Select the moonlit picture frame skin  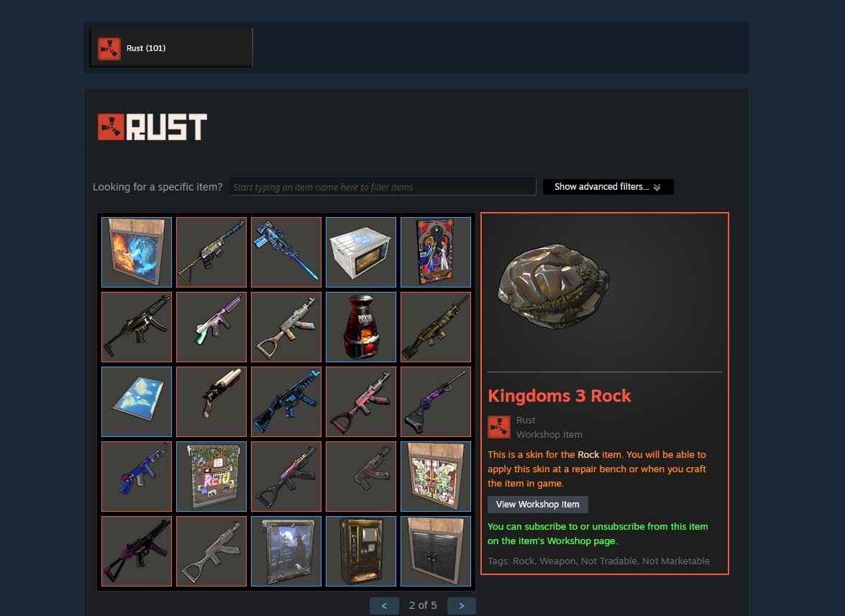[286, 551]
